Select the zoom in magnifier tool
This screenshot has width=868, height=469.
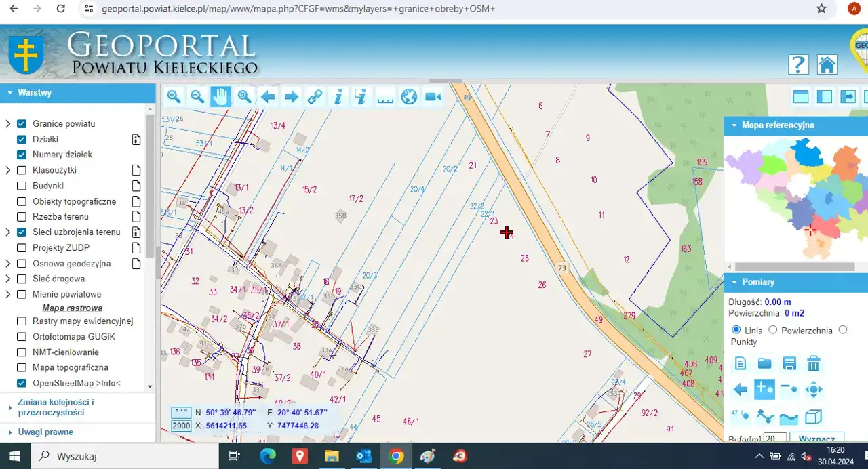174,97
